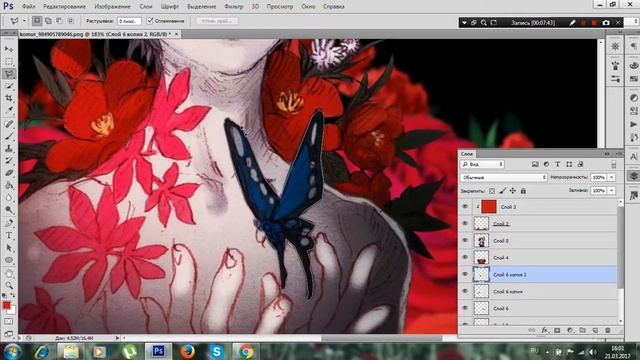
Task: Click the foreground red color swatch
Action: click(x=6, y=305)
